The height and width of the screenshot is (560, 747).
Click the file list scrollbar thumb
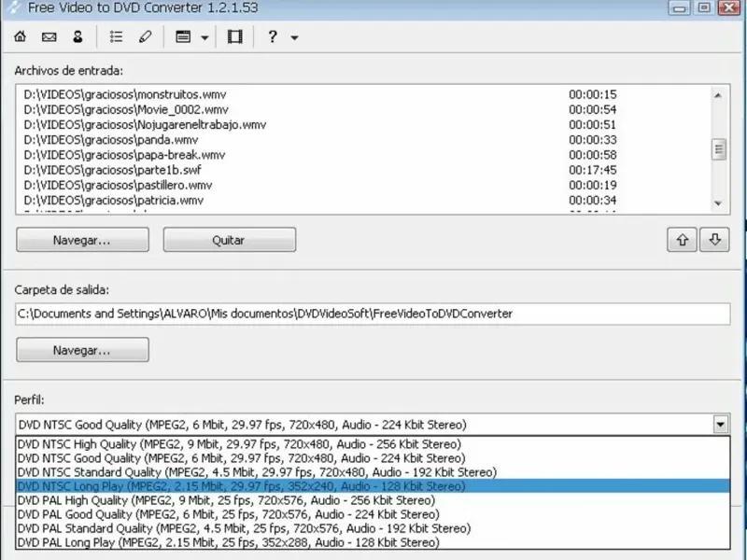(718, 149)
